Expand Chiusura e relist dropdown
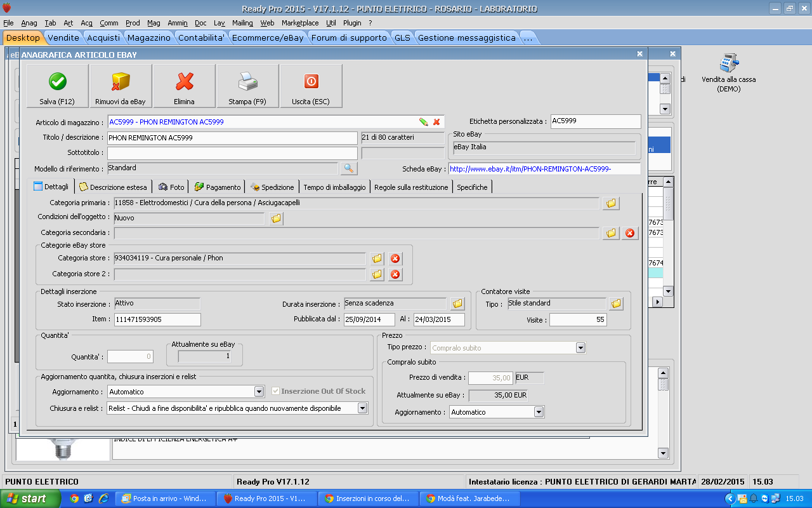The height and width of the screenshot is (508, 812). [x=362, y=408]
